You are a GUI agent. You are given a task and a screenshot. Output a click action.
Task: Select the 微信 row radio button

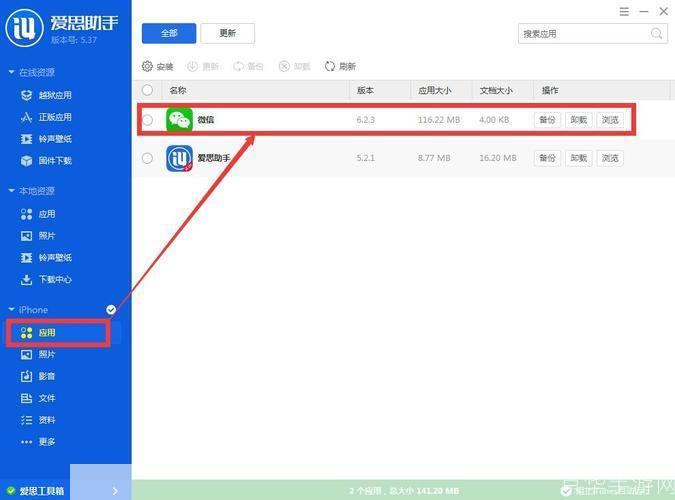147,120
